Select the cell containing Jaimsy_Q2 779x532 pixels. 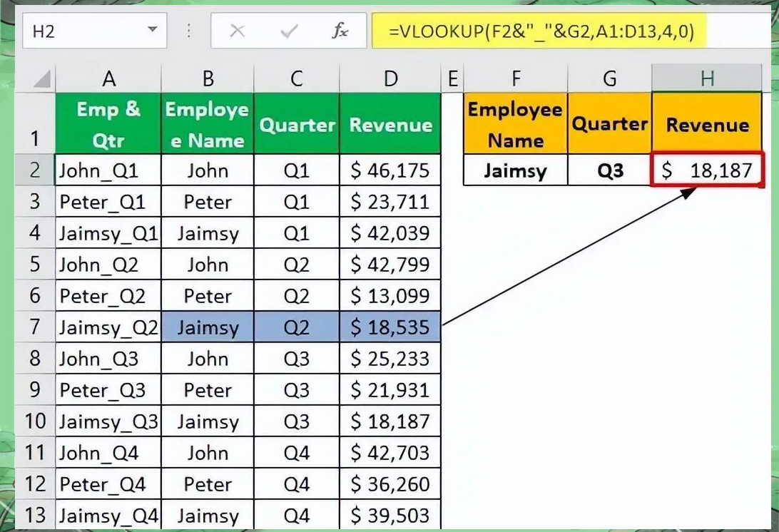pos(108,327)
